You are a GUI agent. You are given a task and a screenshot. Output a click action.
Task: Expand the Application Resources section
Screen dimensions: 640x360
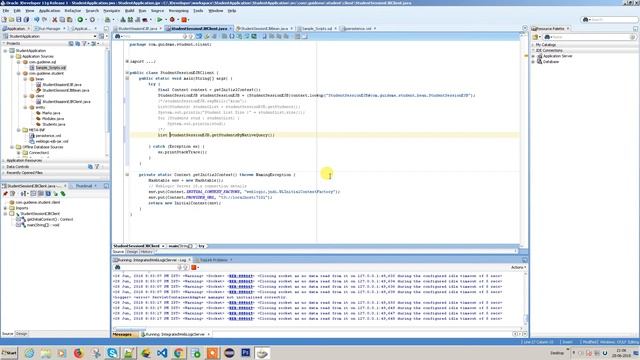pos(4,160)
